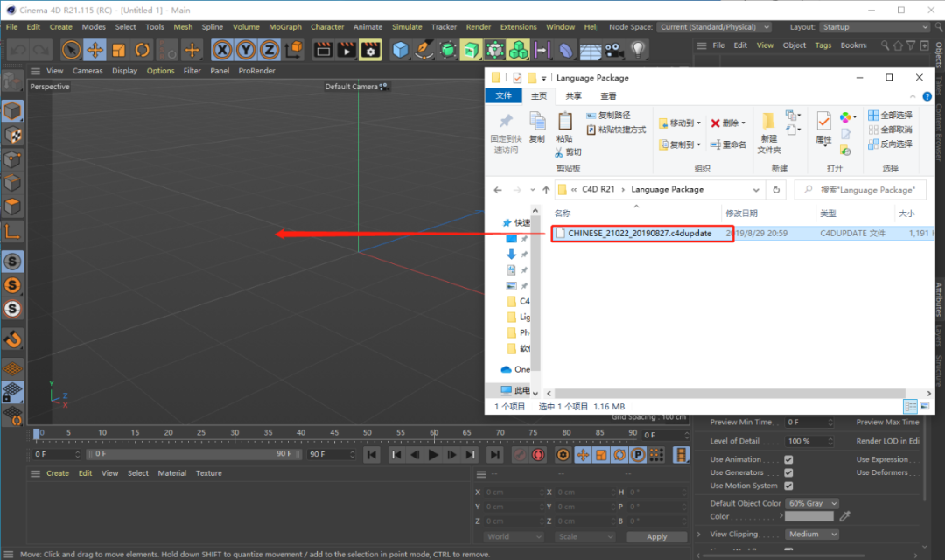
Task: Toggle the X axis lock
Action: (x=222, y=50)
